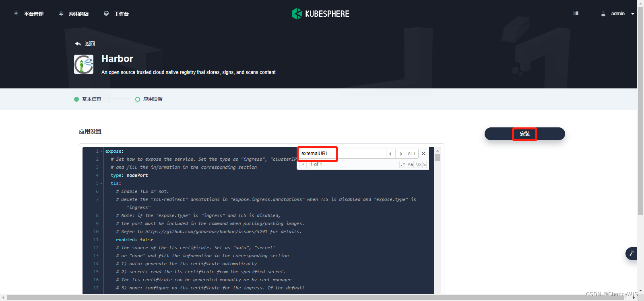Toggle whole word search option
The height and width of the screenshot is (301, 644).
(418, 164)
